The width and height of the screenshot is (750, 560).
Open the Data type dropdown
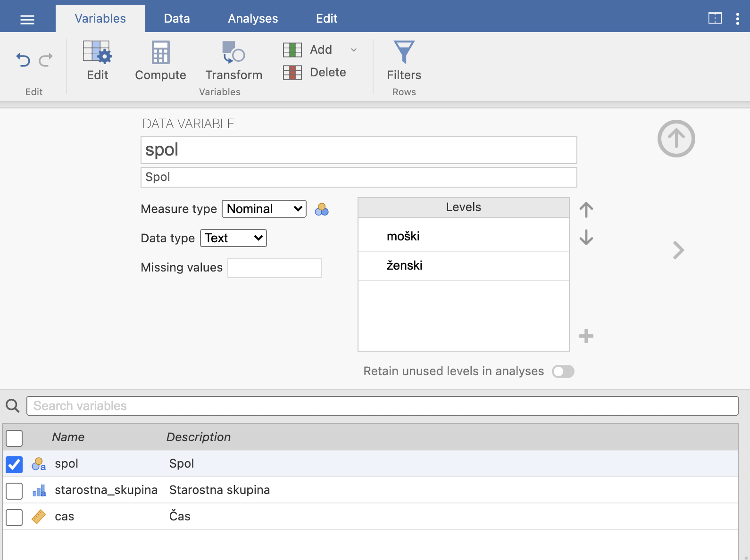click(233, 238)
